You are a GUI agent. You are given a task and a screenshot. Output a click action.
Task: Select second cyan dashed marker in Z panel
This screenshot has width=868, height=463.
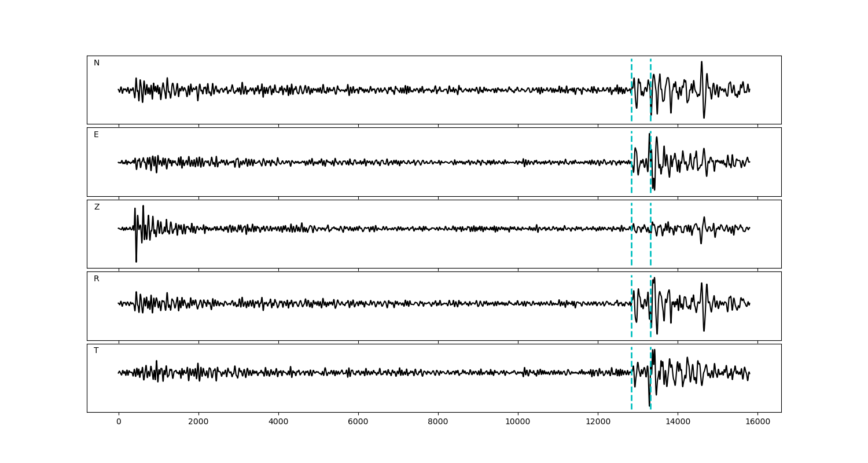[x=650, y=249]
